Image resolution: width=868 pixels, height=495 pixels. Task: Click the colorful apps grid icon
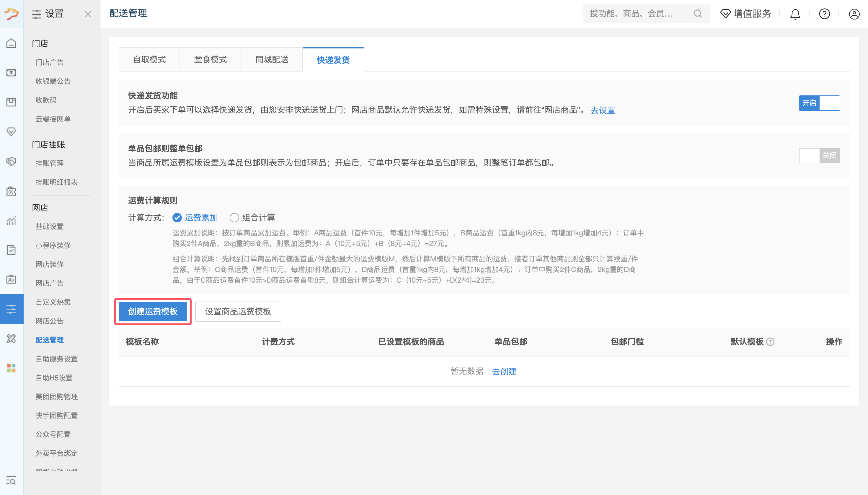(x=11, y=368)
